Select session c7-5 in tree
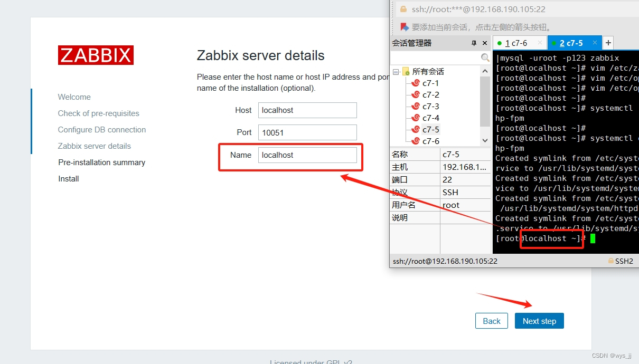This screenshot has width=639, height=364. point(430,129)
